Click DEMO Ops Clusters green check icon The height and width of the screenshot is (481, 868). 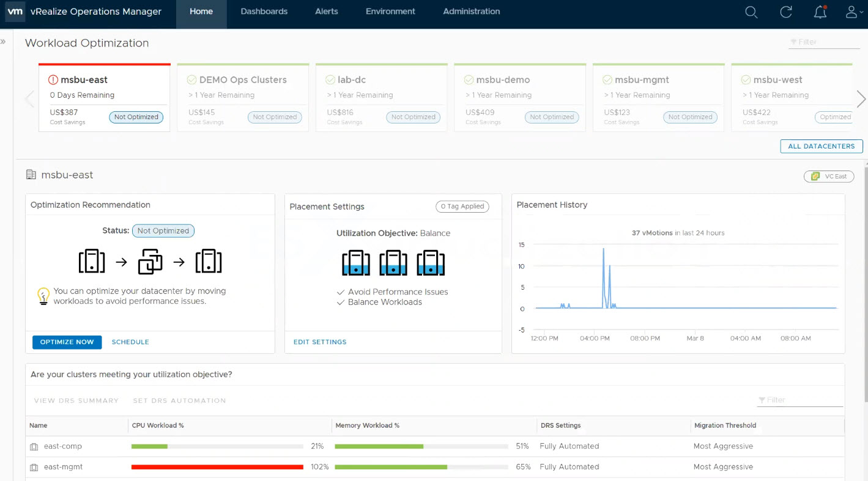[191, 79]
